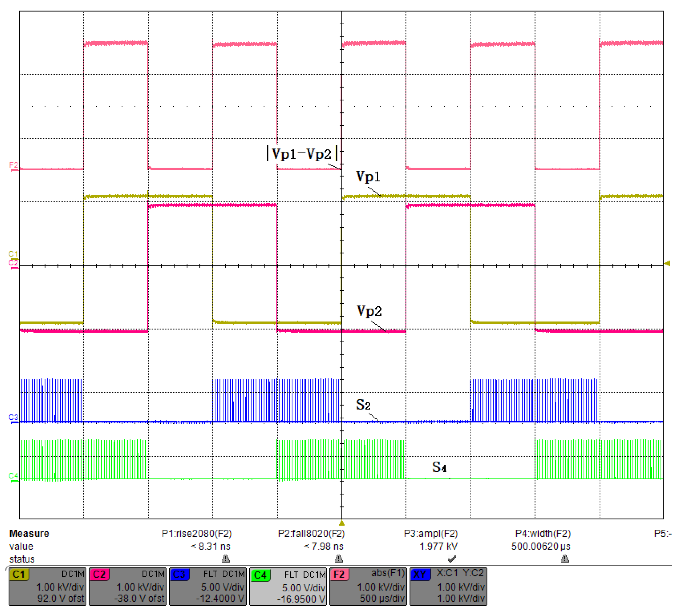681x616 pixels.
Task: Open the C1 channel descriptor box
Action: (47, 587)
